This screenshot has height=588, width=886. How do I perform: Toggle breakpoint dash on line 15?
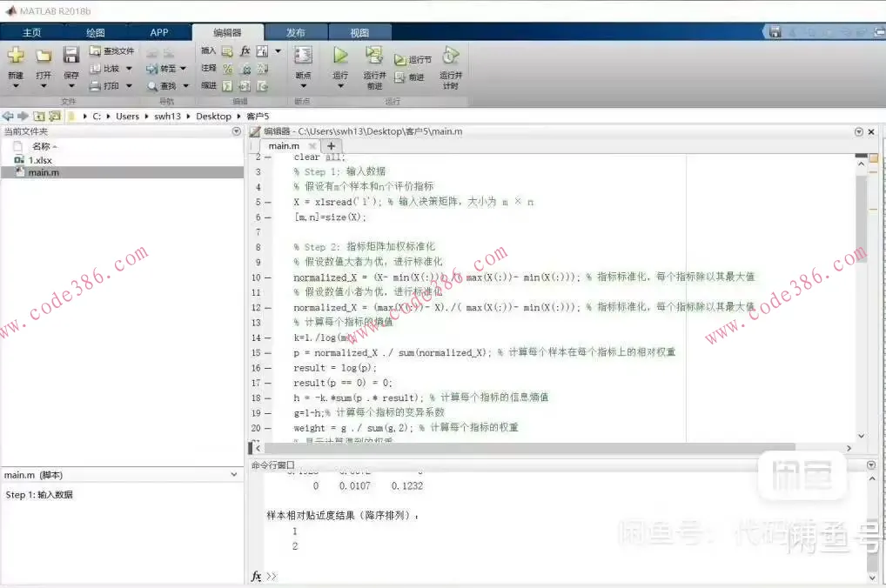[x=268, y=353]
